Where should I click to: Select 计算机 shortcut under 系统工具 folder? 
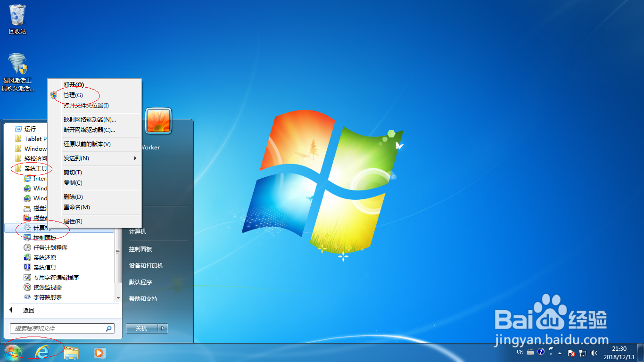pyautogui.click(x=59, y=228)
